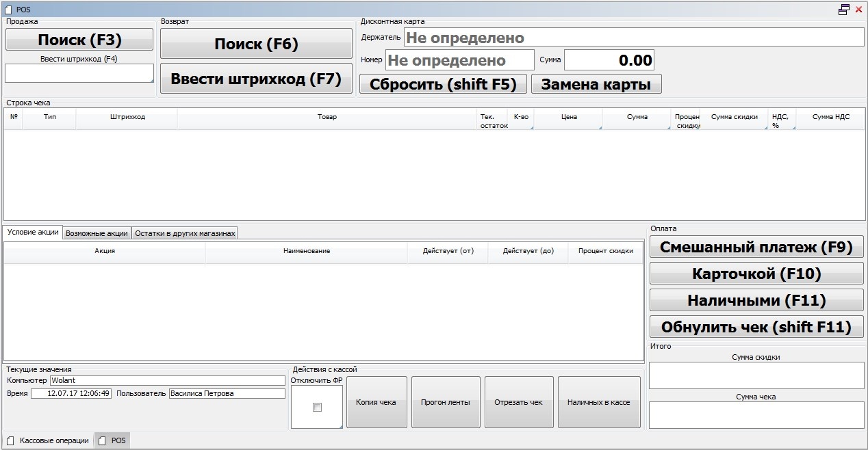Click the Отрезать чек button
This screenshot has height=450, width=868.
coord(518,402)
